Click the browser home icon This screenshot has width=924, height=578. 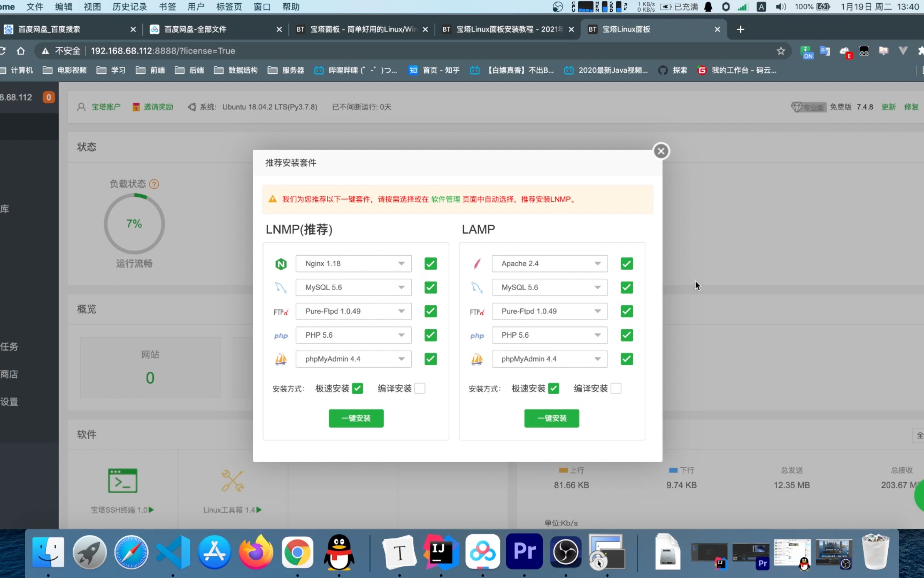pos(20,51)
